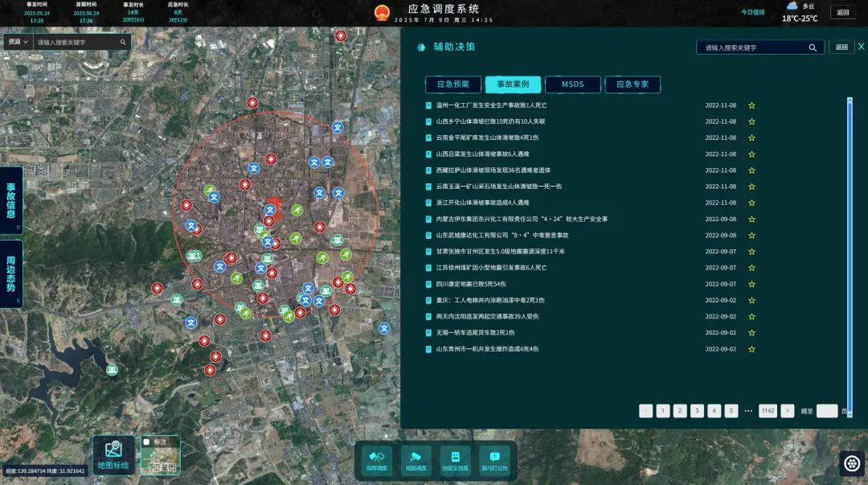Open the round grid menu button bottom-right

point(851,463)
